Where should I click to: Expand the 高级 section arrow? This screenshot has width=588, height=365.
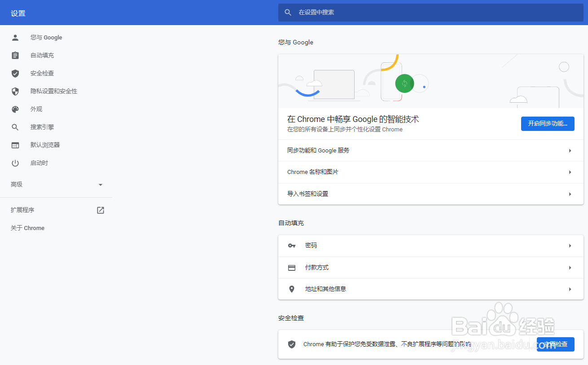pos(101,185)
